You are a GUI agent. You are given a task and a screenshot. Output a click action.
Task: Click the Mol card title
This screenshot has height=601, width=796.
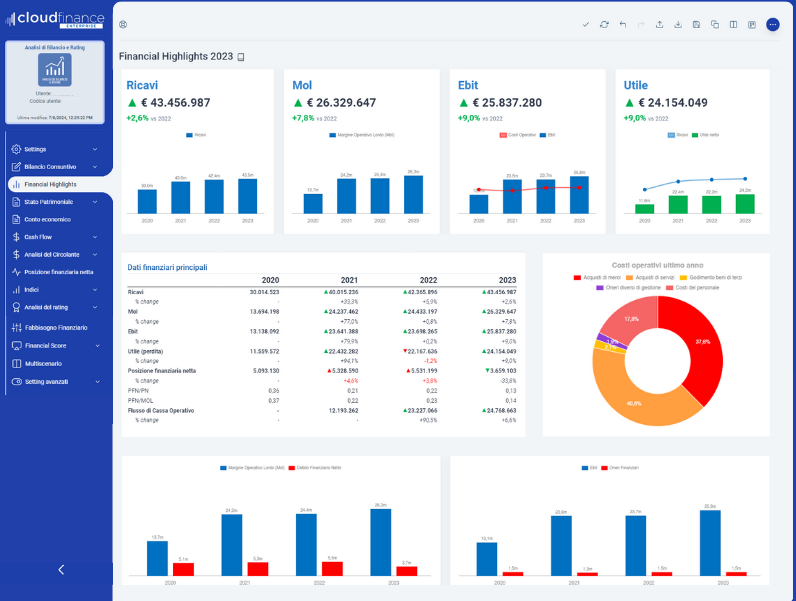pyautogui.click(x=302, y=85)
